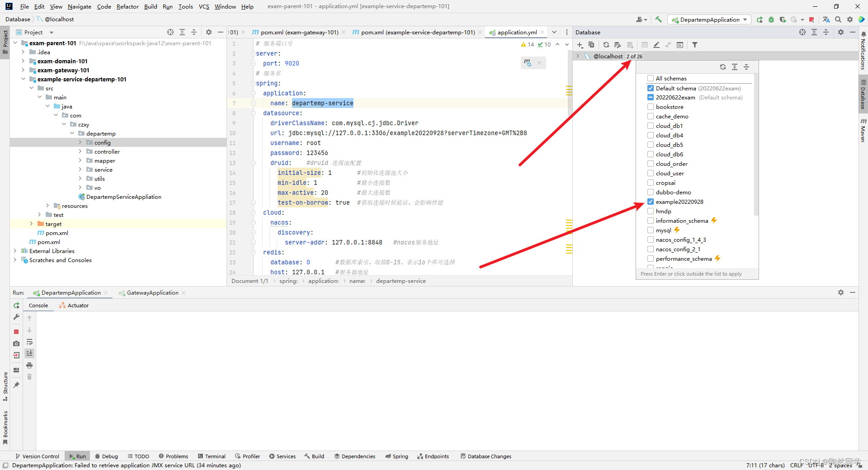Switch to the GatewayApplication run tab
The width and height of the screenshot is (868, 470).
point(152,293)
